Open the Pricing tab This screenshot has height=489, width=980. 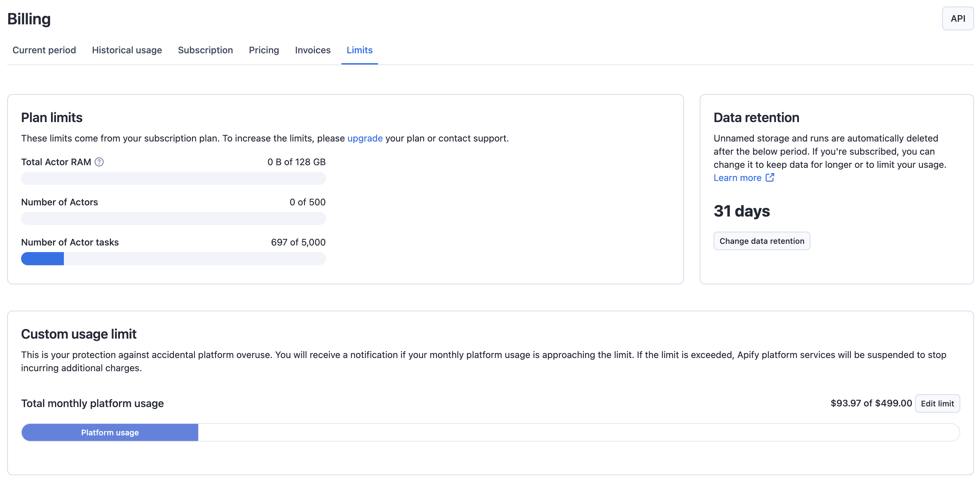(264, 50)
